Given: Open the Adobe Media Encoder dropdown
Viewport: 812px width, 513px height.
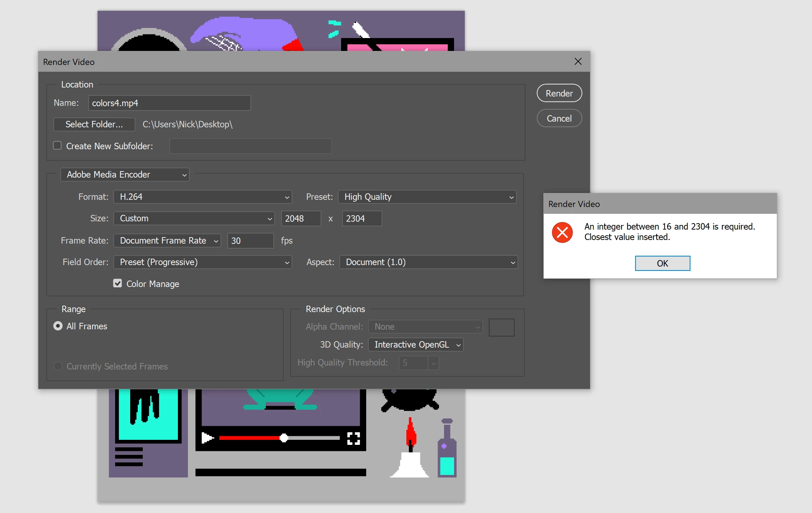Looking at the screenshot, I should pyautogui.click(x=125, y=175).
